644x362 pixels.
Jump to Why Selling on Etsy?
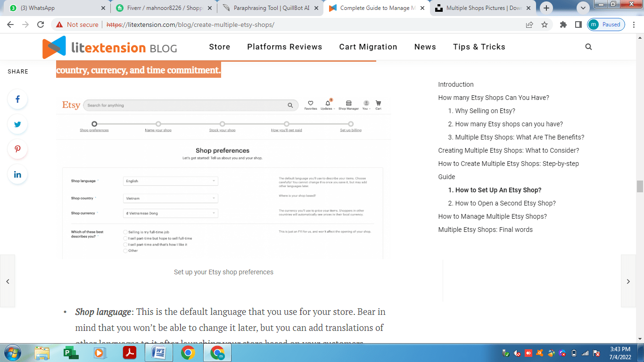482,111
